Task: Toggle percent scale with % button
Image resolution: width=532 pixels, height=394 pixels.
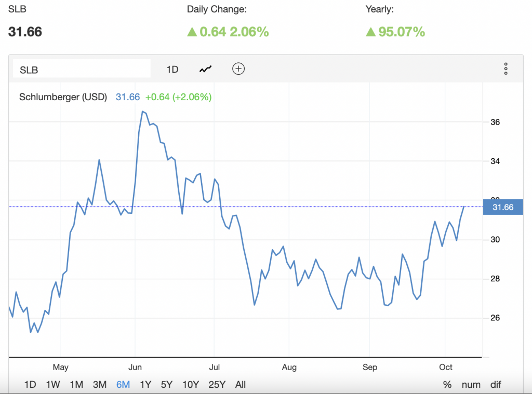Action: (447, 385)
